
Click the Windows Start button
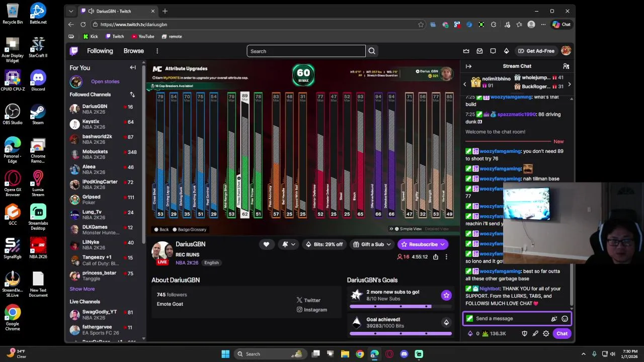click(225, 354)
